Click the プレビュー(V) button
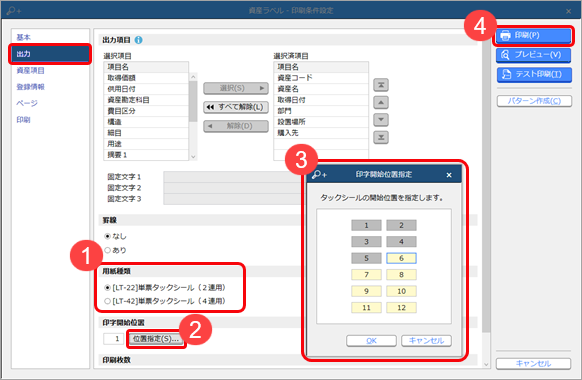 pyautogui.click(x=534, y=55)
